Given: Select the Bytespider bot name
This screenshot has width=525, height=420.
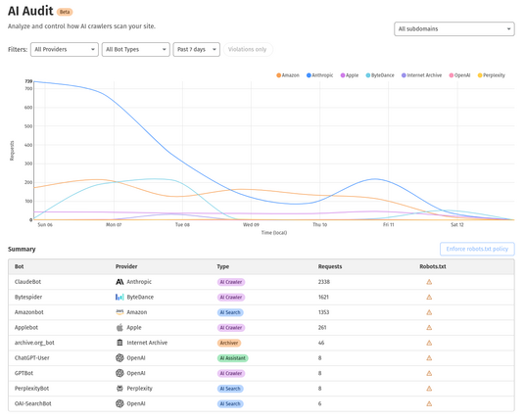Looking at the screenshot, I should 28,298.
